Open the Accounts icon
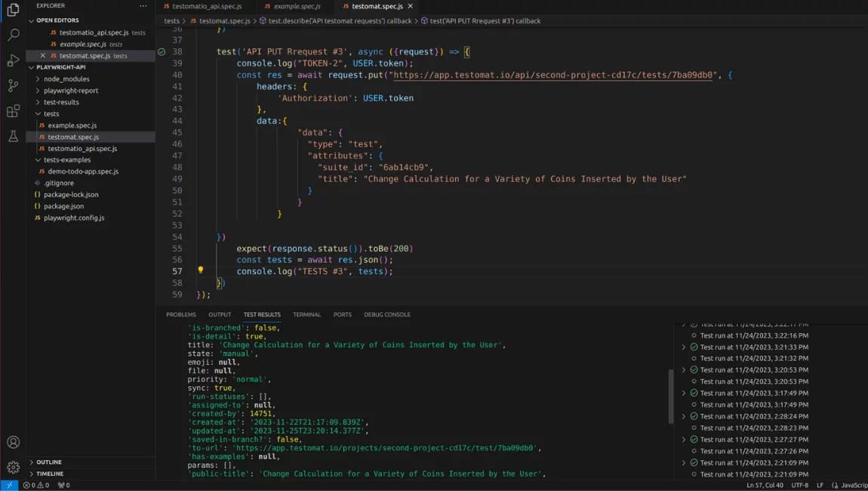The width and height of the screenshot is (868, 491). pyautogui.click(x=13, y=443)
